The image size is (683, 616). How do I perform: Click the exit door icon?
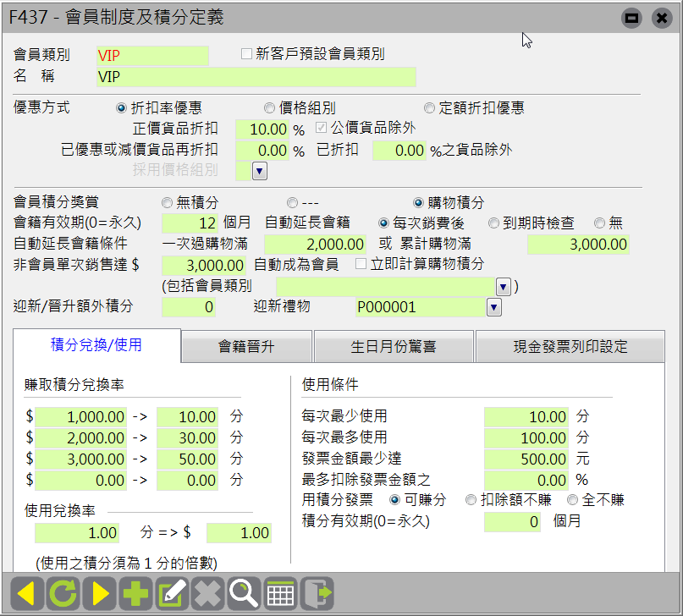pos(317,593)
